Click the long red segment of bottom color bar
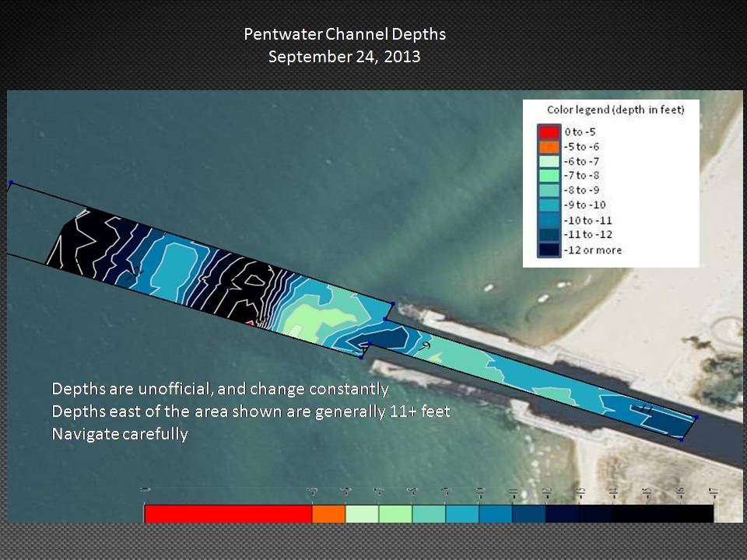Screen dimensions: 747x560 point(228,513)
